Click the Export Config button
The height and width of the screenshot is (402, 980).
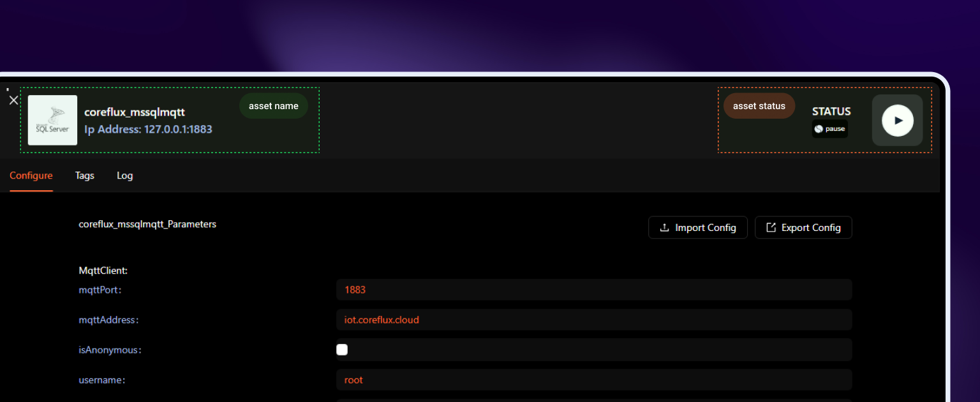point(803,228)
